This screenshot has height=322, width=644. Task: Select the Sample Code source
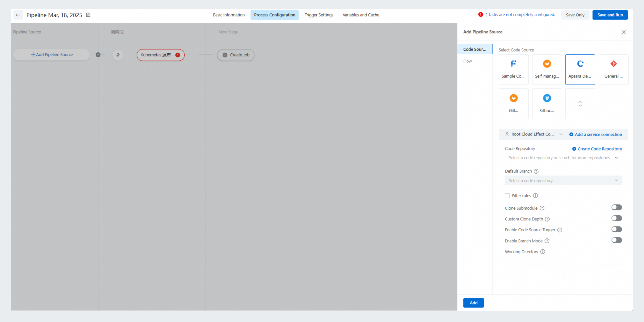pos(513,69)
